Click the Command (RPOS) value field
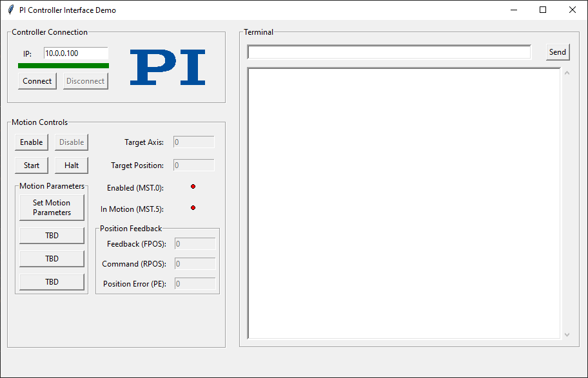 point(195,264)
